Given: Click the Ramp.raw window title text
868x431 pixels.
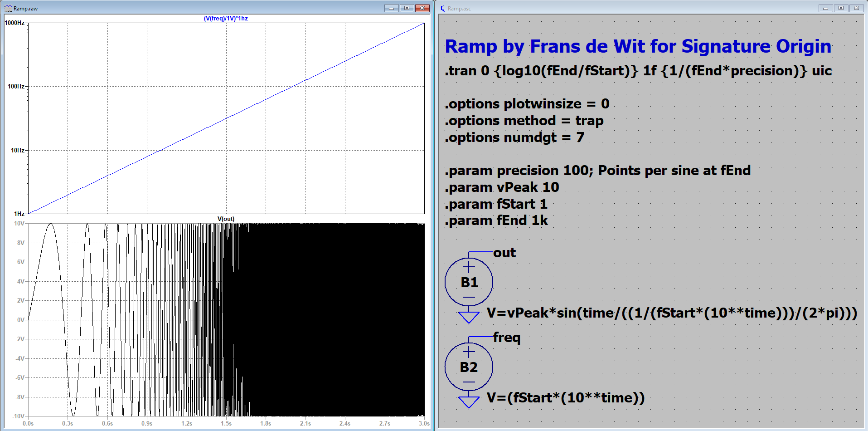Looking at the screenshot, I should (x=26, y=9).
